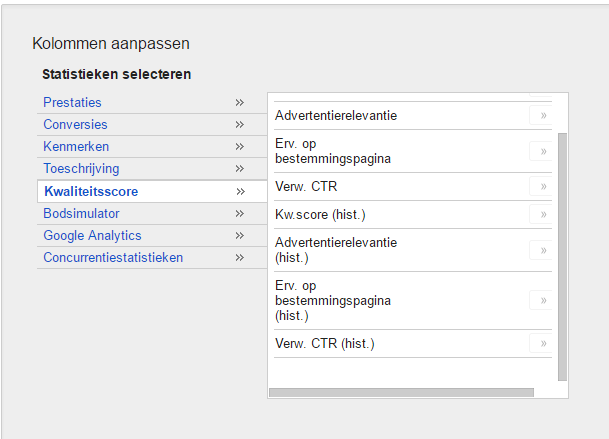The width and height of the screenshot is (609, 439).
Task: Open the Concurrentiestatistieken category
Action: tap(113, 258)
